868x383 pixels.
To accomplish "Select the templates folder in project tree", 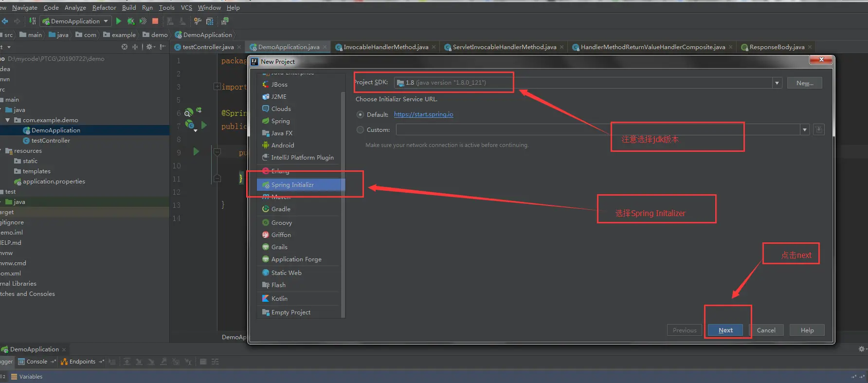I will tap(36, 171).
